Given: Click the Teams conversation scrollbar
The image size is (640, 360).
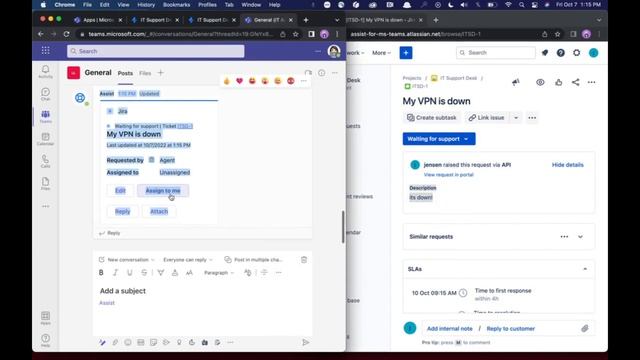Looking at the screenshot, I should pyautogui.click(x=343, y=227).
